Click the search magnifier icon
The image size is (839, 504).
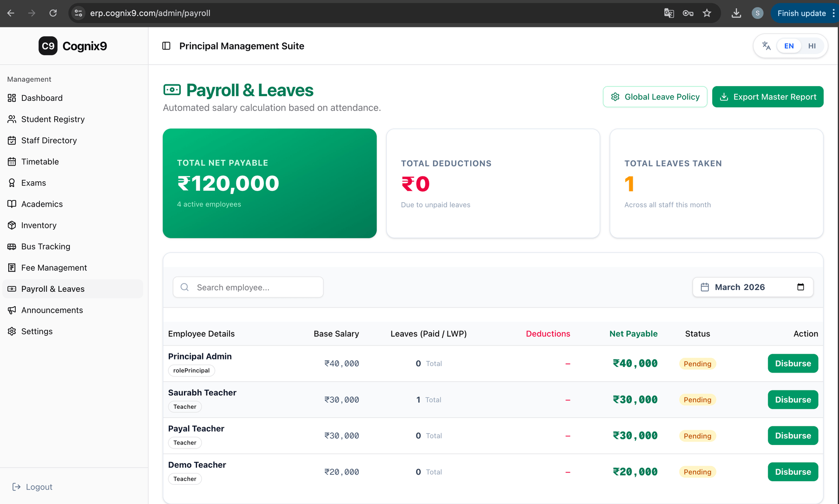click(x=184, y=287)
